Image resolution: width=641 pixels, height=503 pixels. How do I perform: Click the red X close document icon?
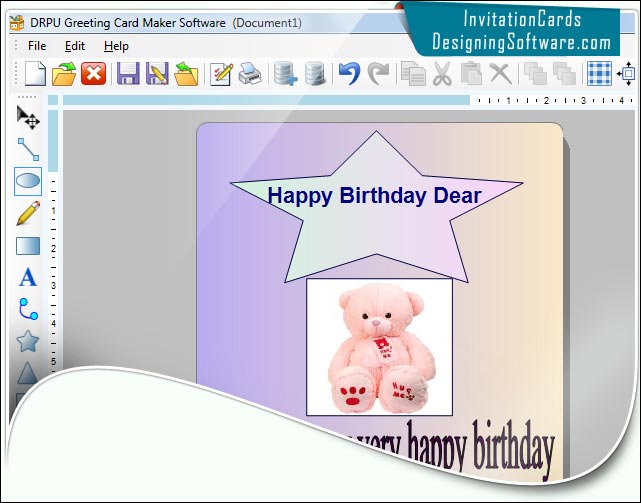[x=93, y=73]
